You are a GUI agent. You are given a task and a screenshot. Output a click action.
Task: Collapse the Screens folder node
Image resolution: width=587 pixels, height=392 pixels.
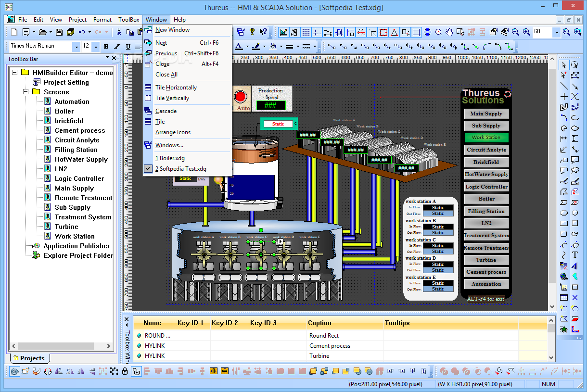click(x=26, y=92)
